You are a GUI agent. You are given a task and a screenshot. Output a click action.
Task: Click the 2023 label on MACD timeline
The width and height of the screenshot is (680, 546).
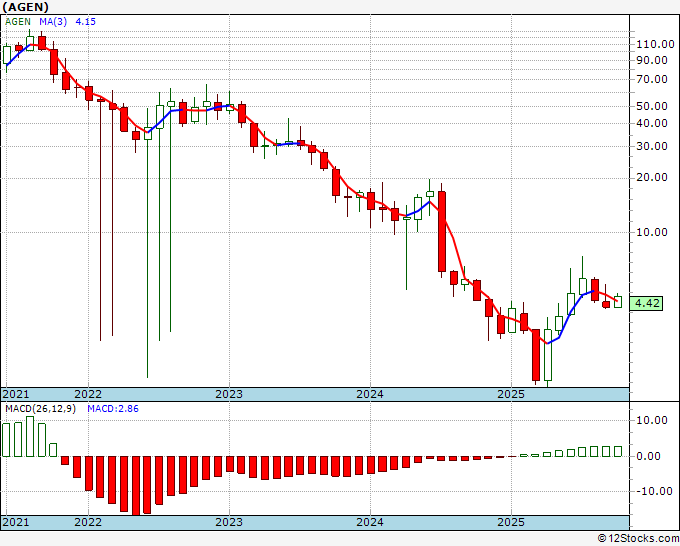229,522
